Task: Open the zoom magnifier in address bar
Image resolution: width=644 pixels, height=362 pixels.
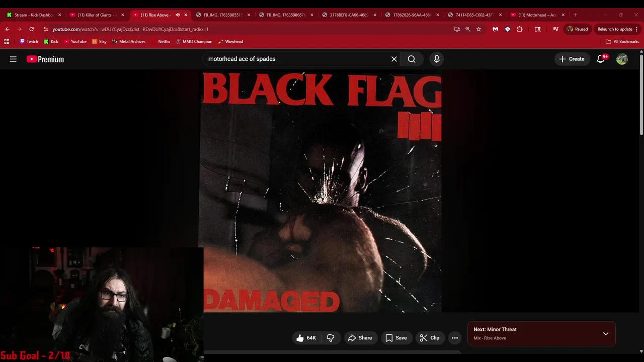Action: (x=468, y=29)
